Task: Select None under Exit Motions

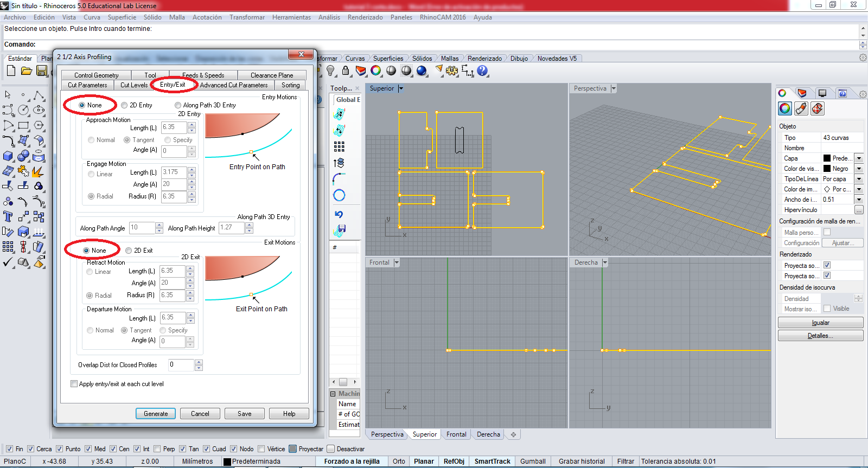Action: 86,251
